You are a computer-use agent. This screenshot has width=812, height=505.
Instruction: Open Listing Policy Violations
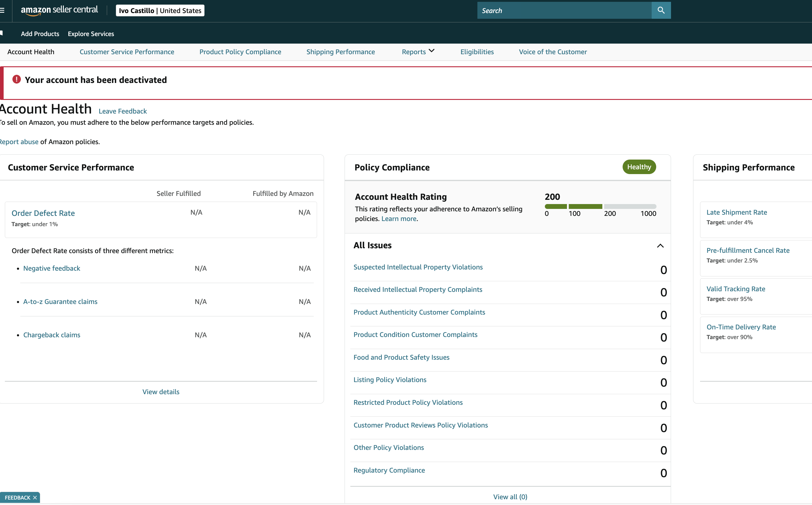(x=390, y=379)
